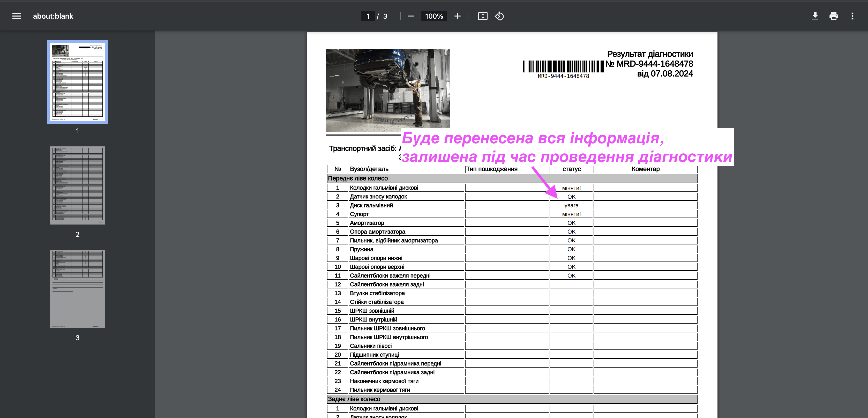
Task: Jump to page 3 thumbnail
Action: [x=78, y=289]
